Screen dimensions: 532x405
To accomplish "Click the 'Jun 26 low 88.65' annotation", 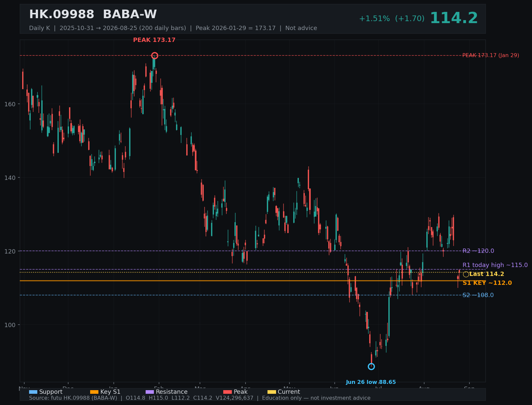I will pos(371,382).
